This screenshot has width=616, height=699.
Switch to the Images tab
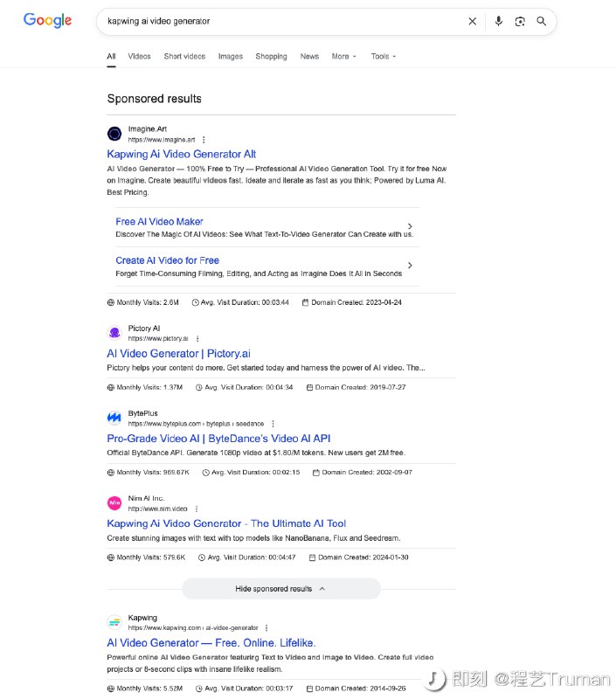pyautogui.click(x=231, y=57)
